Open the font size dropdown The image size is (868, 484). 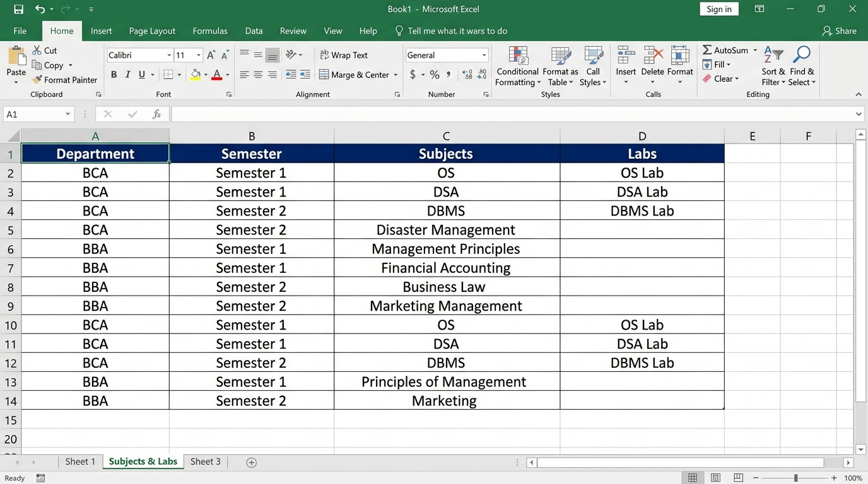(x=199, y=55)
